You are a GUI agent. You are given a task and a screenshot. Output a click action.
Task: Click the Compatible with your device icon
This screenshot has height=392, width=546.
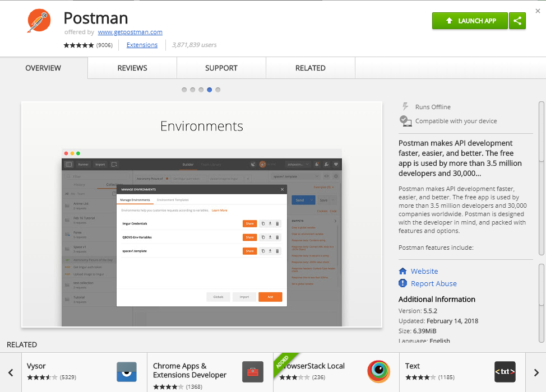(x=405, y=121)
